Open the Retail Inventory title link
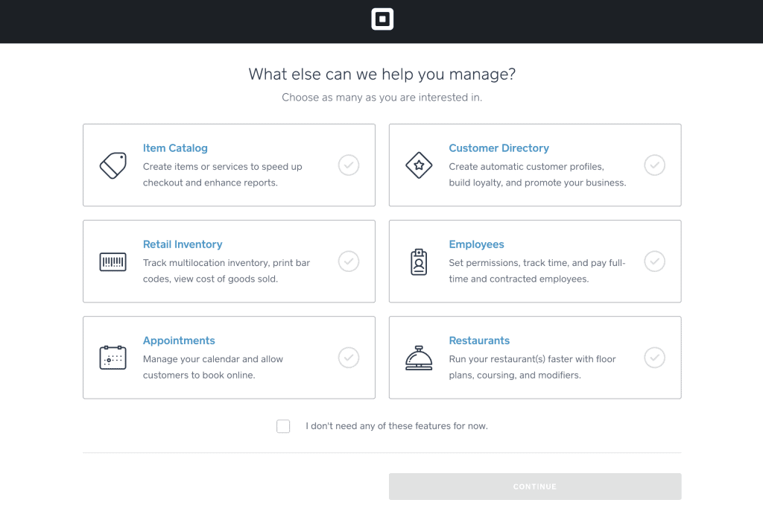The image size is (763, 532). pyautogui.click(x=183, y=244)
